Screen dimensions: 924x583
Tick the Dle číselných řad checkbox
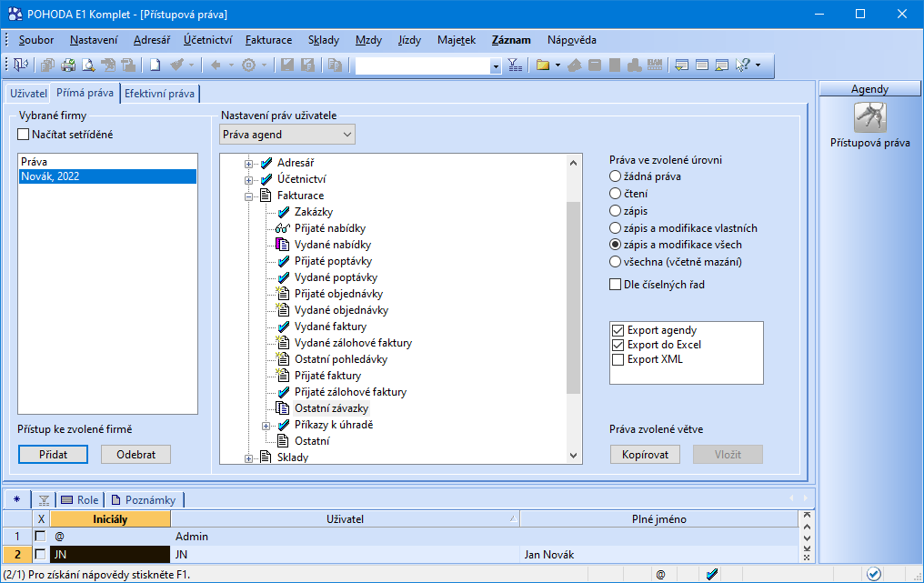615,285
